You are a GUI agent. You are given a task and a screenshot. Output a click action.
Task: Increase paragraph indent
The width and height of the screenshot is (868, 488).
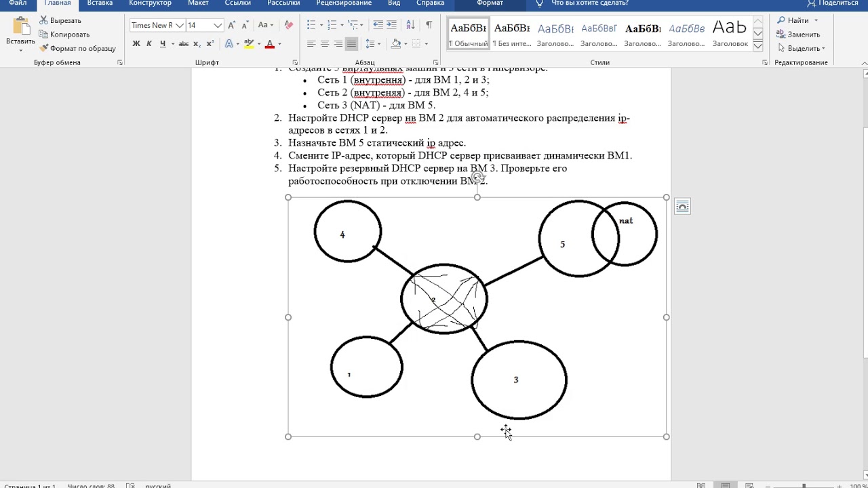392,25
